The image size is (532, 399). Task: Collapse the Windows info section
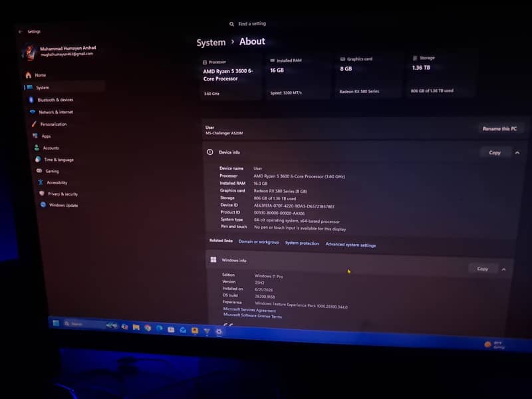click(x=504, y=269)
